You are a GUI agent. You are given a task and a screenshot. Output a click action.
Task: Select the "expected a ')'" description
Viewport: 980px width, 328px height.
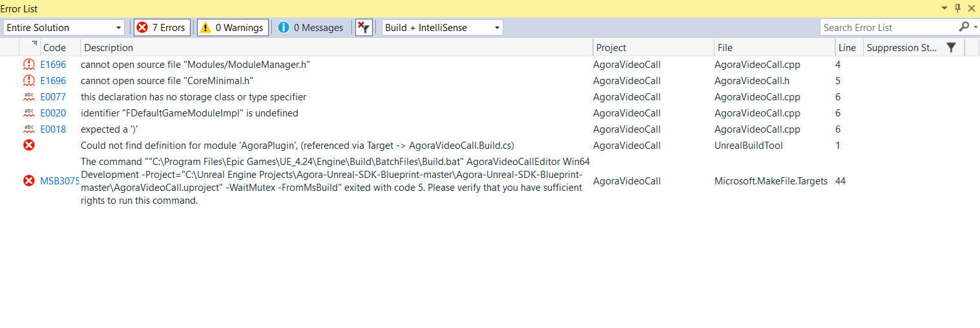click(110, 129)
